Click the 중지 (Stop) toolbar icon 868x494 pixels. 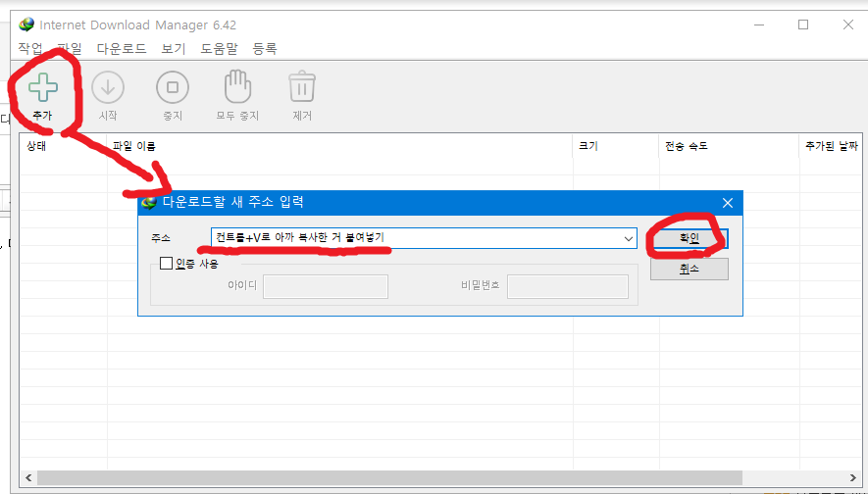click(x=173, y=87)
